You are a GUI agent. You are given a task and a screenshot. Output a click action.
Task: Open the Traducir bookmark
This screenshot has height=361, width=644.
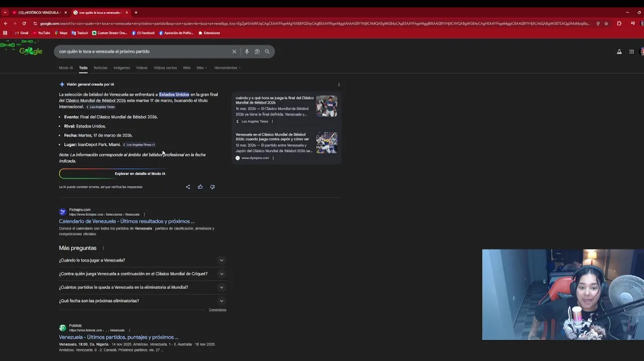tap(80, 33)
